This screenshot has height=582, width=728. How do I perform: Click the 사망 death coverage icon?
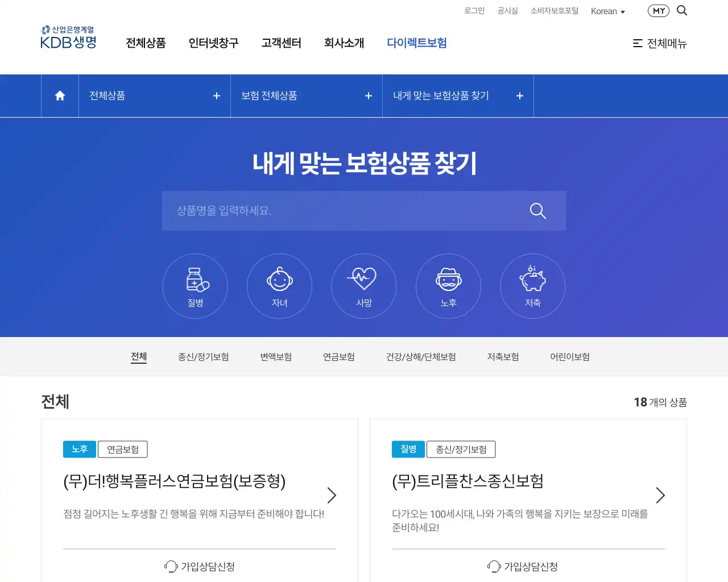[x=363, y=286]
